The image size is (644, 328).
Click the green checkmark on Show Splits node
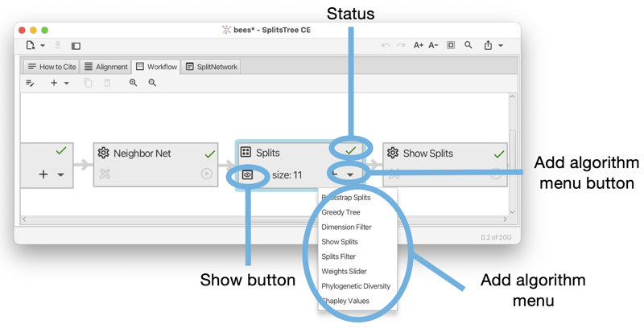(x=499, y=154)
